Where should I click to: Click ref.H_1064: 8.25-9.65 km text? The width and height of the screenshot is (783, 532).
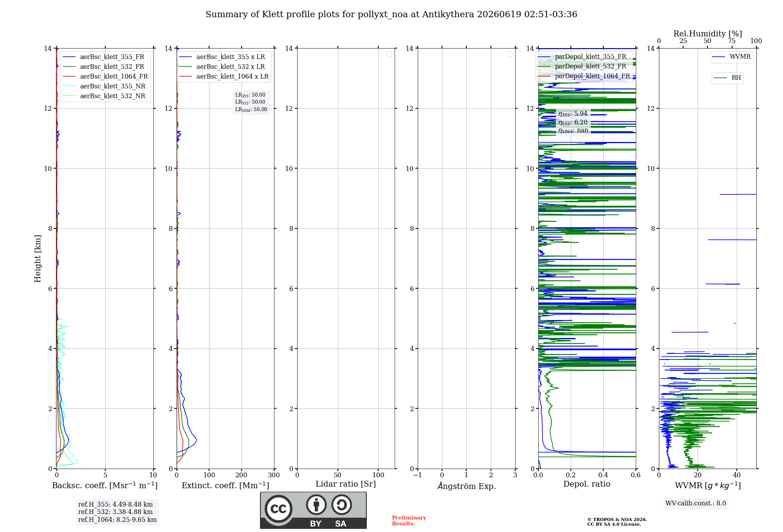[x=117, y=520]
